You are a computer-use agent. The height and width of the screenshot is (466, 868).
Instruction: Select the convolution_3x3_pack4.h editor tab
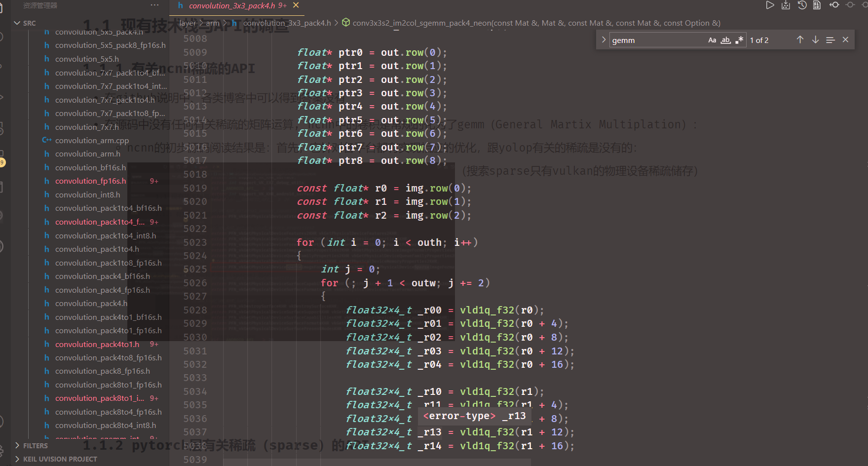pos(238,5)
